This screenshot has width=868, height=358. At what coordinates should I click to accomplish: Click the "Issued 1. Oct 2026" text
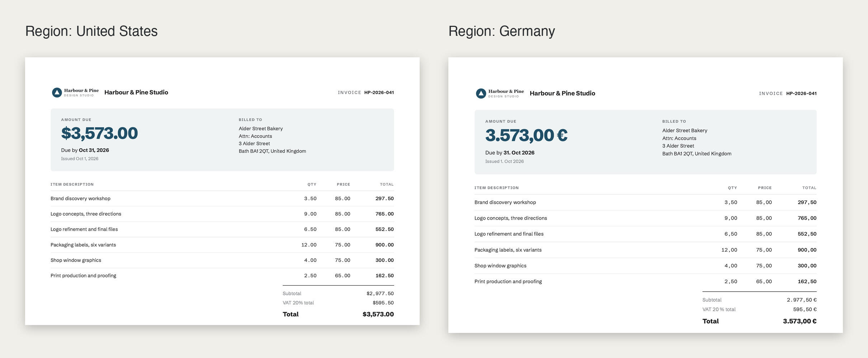click(x=504, y=162)
